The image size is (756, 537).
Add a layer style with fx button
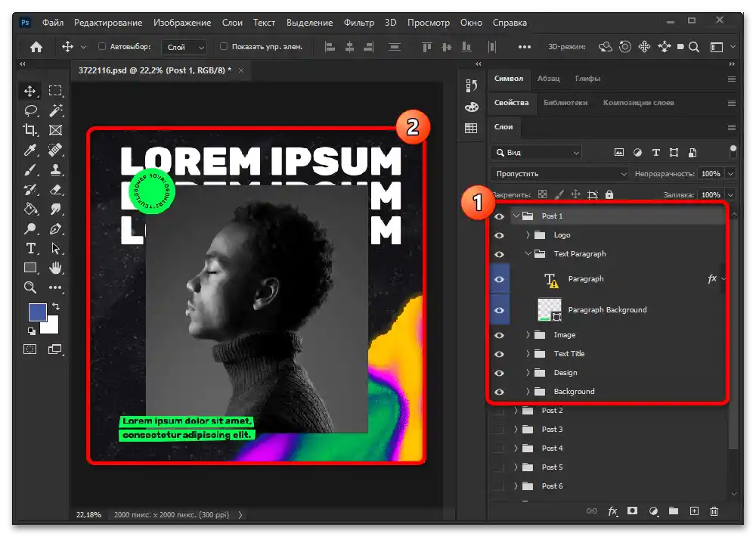612,511
